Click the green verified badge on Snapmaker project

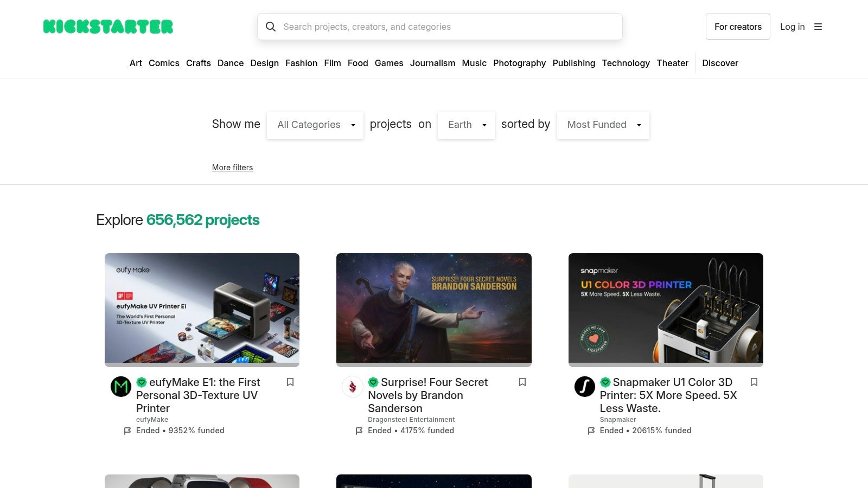coord(605,382)
